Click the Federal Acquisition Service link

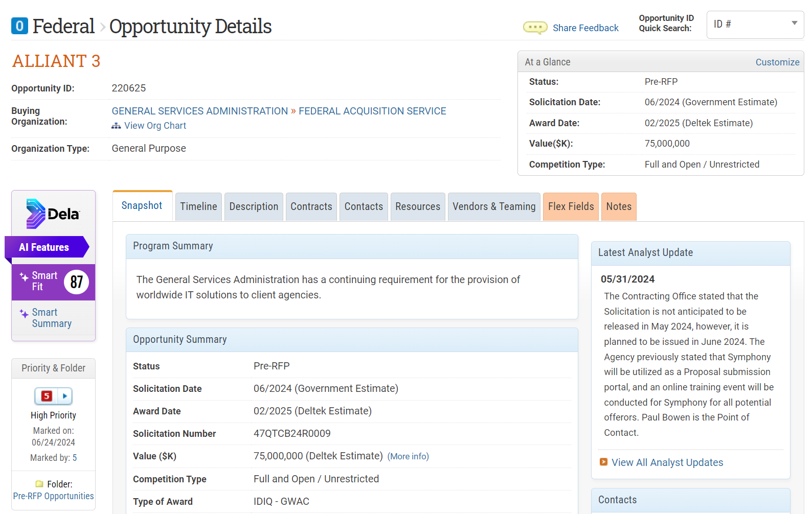pos(372,111)
